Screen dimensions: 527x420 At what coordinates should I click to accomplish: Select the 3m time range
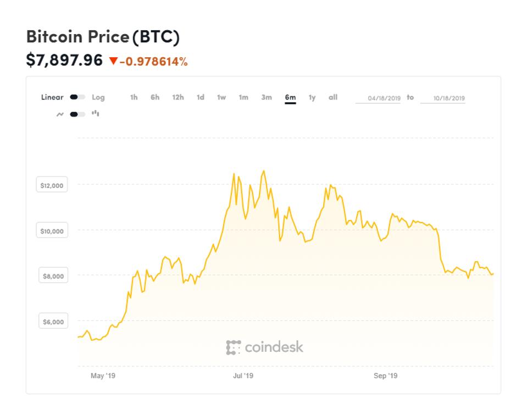coord(265,97)
